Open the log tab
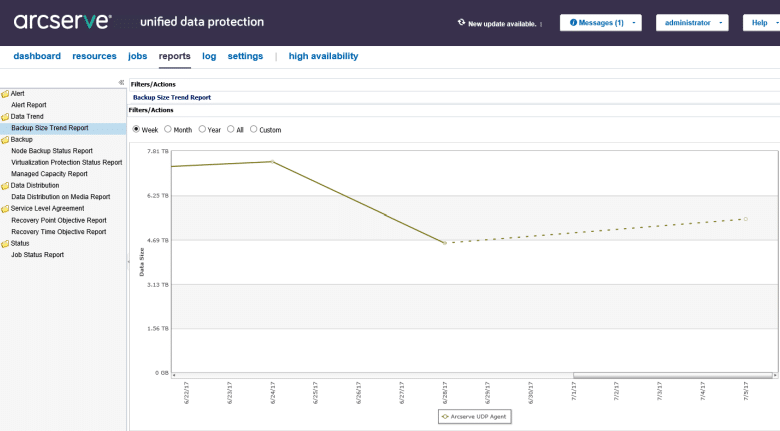 [209, 56]
